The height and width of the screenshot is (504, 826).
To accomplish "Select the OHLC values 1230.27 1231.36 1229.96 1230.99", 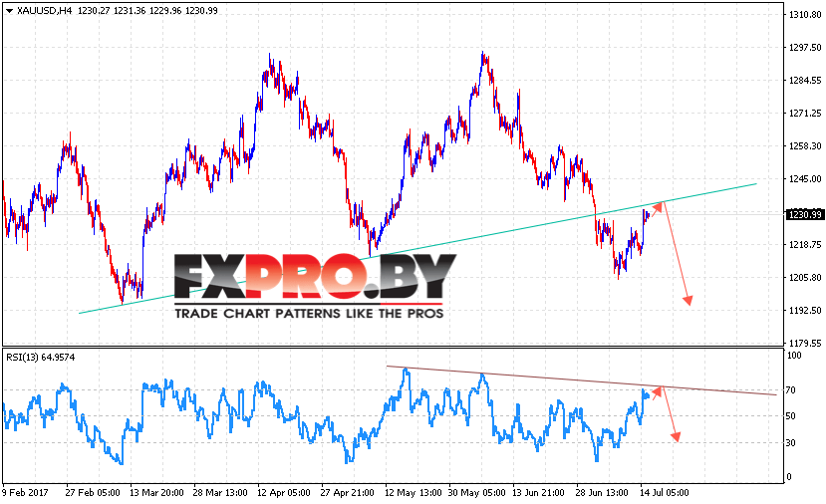I will coord(147,11).
